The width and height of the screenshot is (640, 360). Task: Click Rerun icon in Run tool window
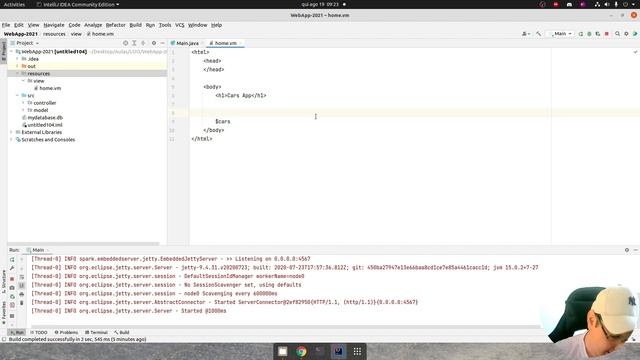click(12, 260)
